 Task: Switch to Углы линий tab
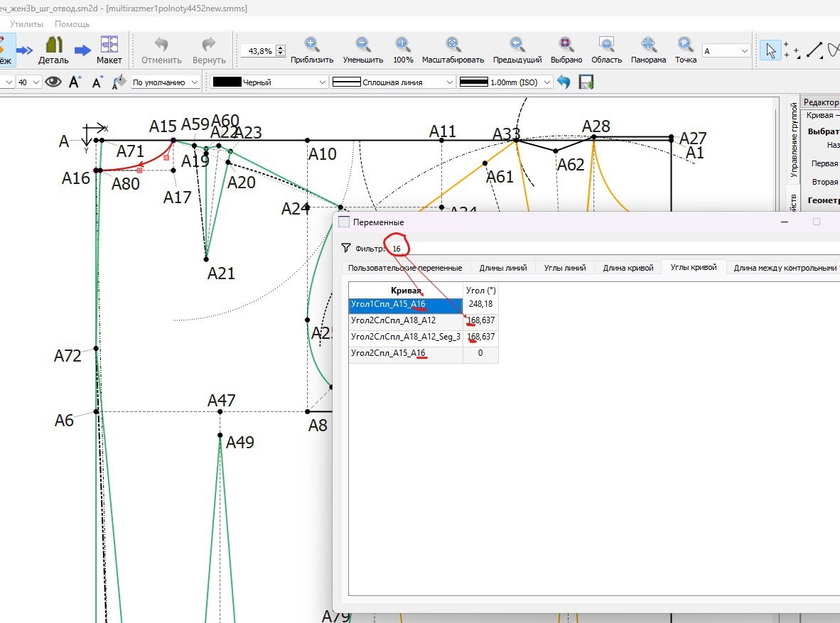pos(565,268)
